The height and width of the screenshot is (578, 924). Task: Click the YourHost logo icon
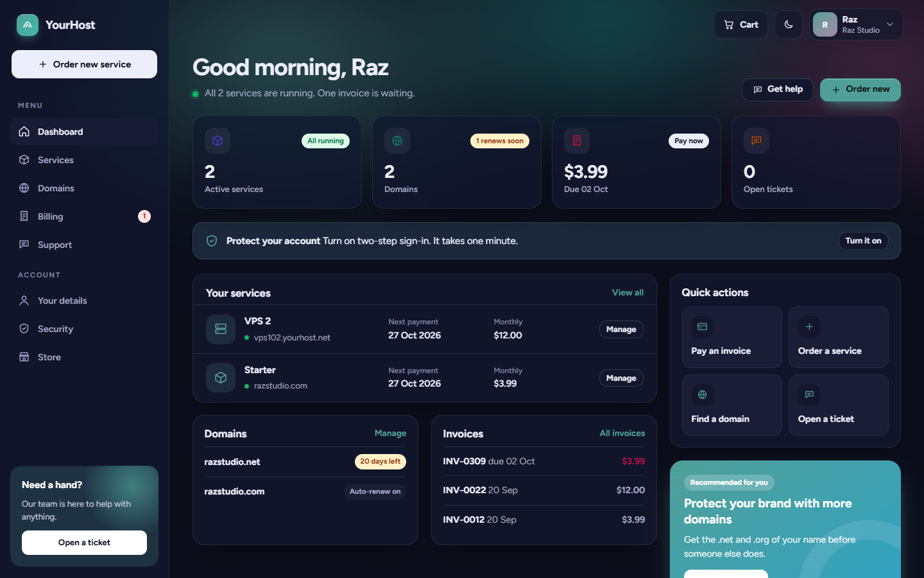click(x=28, y=25)
